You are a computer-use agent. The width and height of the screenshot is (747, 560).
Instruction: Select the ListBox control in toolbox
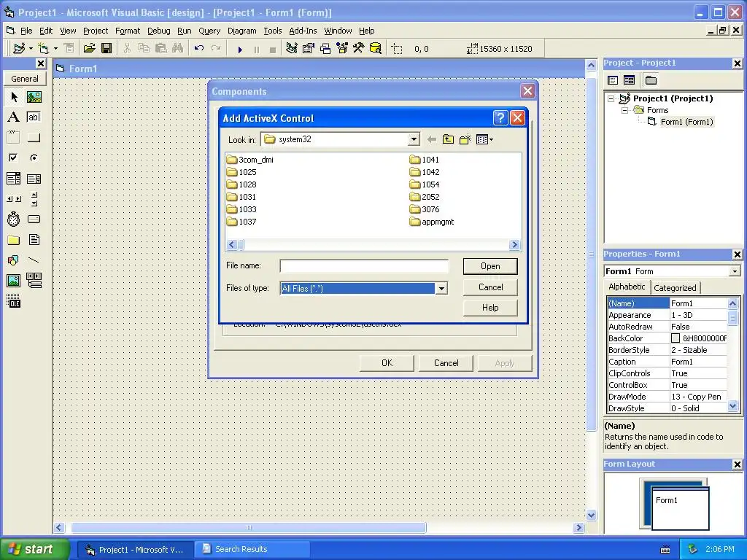coord(34,179)
